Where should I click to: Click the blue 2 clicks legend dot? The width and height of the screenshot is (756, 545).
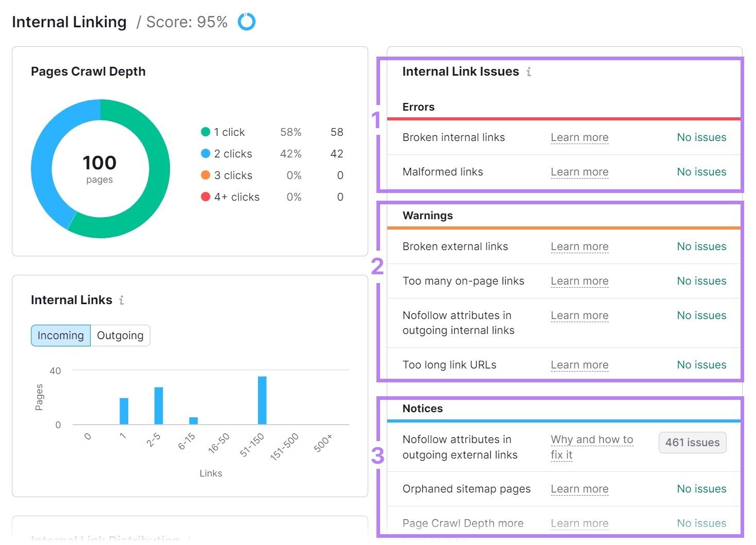click(x=205, y=154)
